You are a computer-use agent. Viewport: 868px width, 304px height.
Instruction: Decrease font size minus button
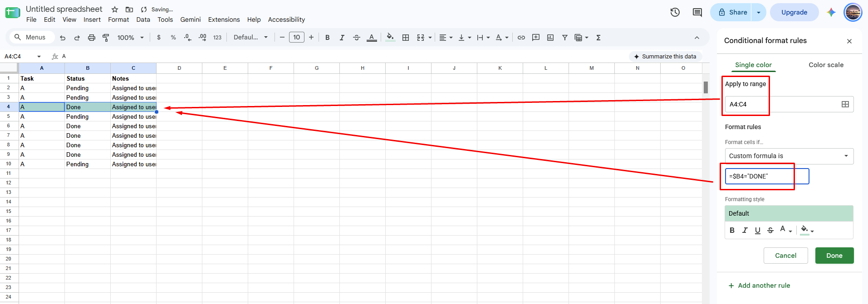pyautogui.click(x=282, y=38)
